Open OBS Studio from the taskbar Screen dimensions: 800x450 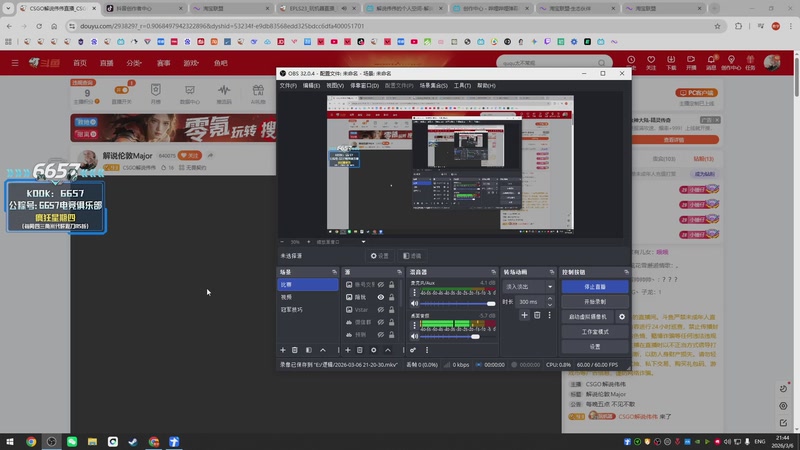pyautogui.click(x=52, y=442)
